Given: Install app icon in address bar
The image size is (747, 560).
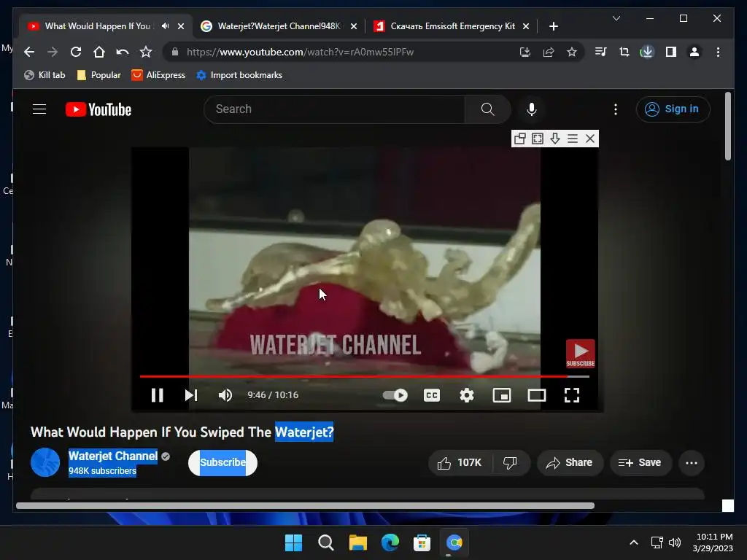Looking at the screenshot, I should pyautogui.click(x=525, y=52).
